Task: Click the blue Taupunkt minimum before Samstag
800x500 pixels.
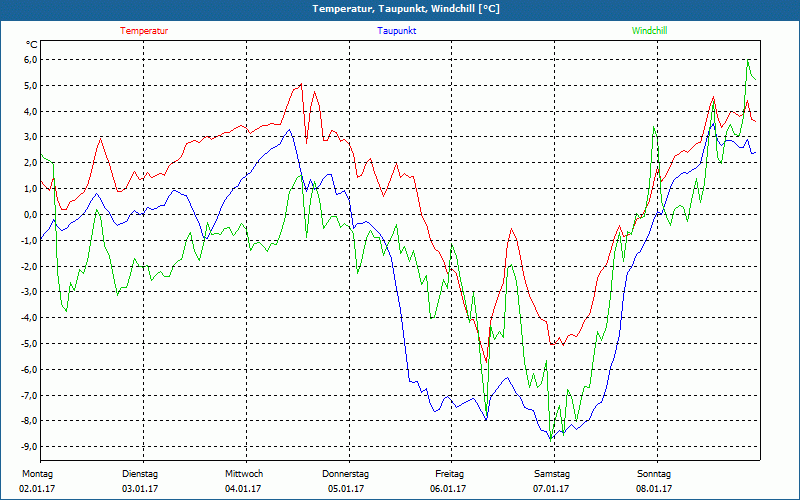Action: pos(551,439)
